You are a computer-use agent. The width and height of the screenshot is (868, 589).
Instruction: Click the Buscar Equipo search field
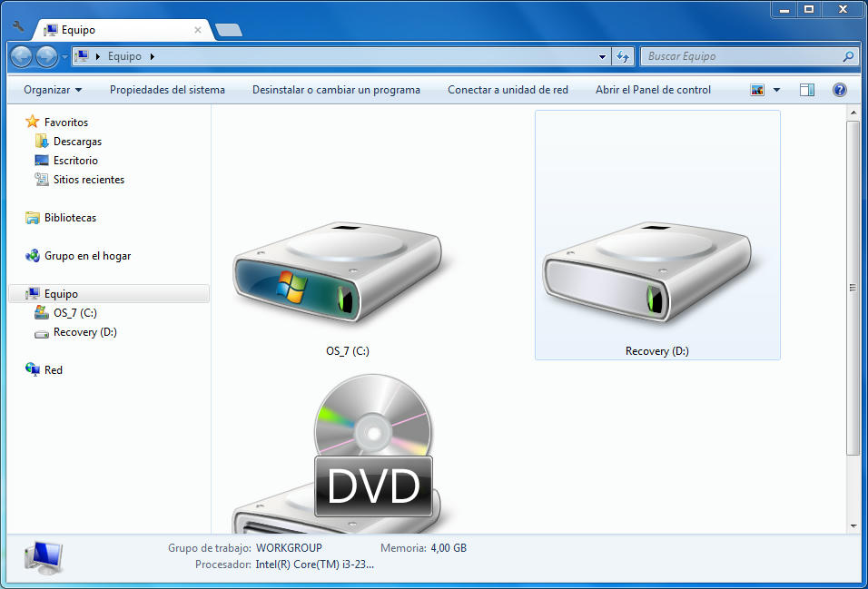748,56
